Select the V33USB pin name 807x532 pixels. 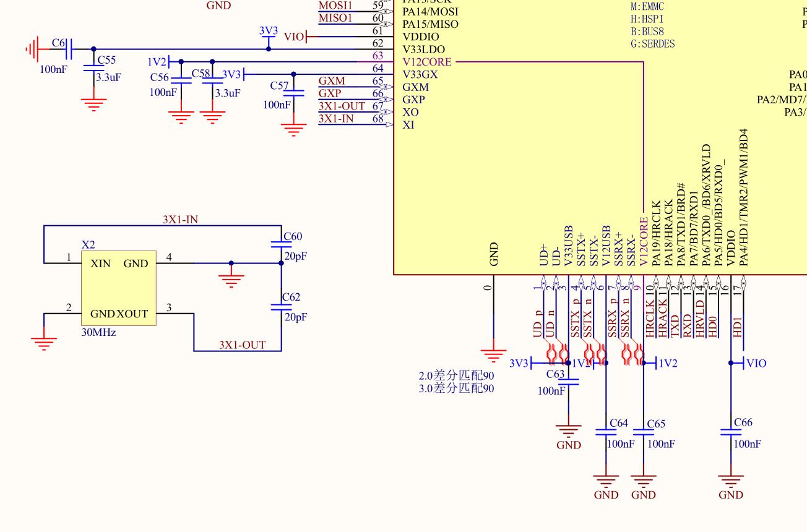(569, 246)
